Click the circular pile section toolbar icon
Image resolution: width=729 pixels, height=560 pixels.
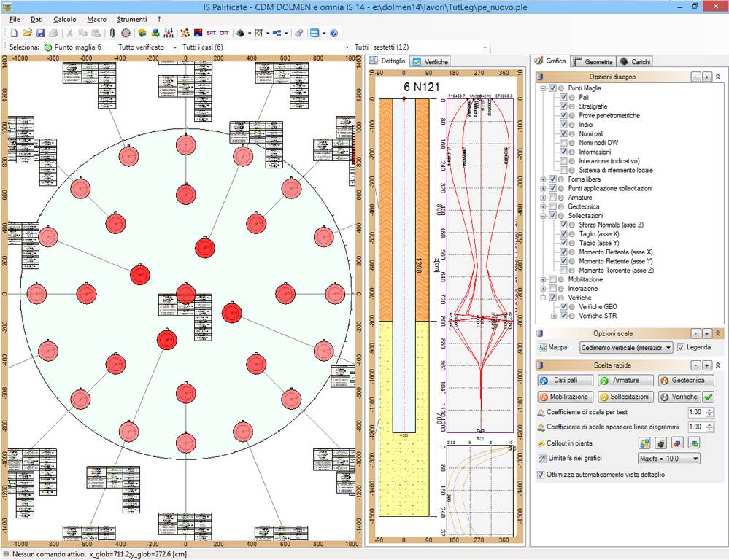pyautogui.click(x=126, y=34)
